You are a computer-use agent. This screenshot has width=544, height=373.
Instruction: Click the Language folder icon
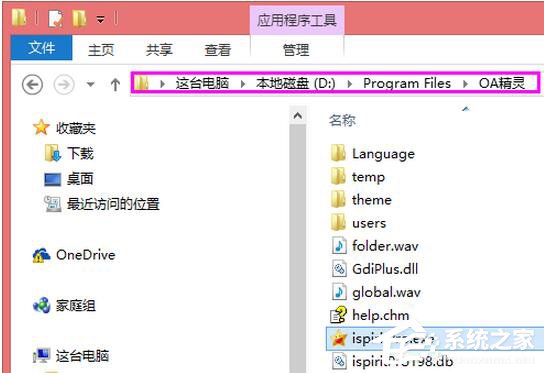pos(338,153)
